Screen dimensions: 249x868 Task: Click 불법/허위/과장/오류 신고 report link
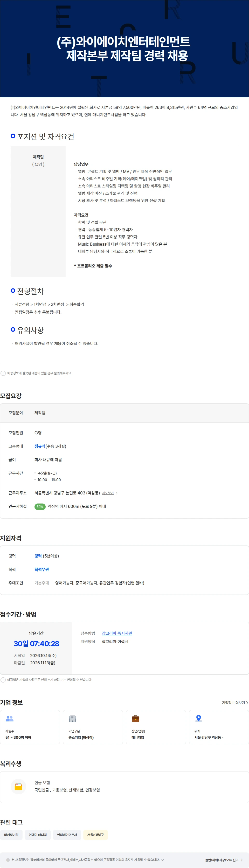(222, 860)
